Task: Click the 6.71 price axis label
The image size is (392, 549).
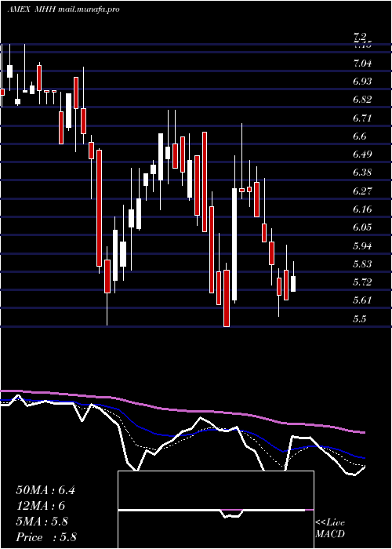Action: coord(362,118)
